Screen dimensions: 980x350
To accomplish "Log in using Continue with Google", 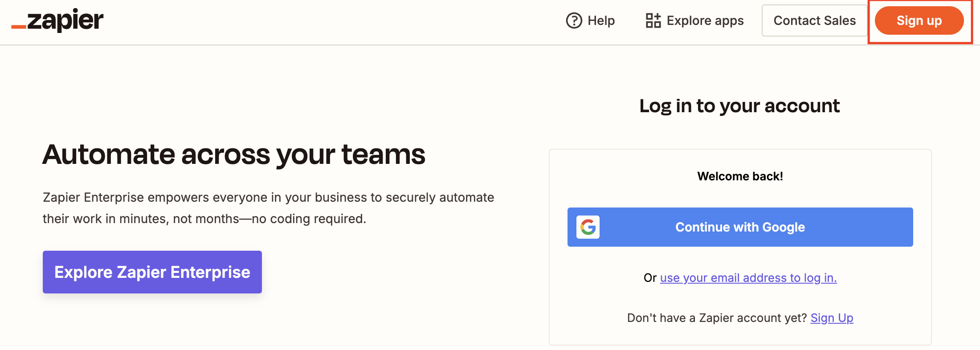I will click(740, 227).
